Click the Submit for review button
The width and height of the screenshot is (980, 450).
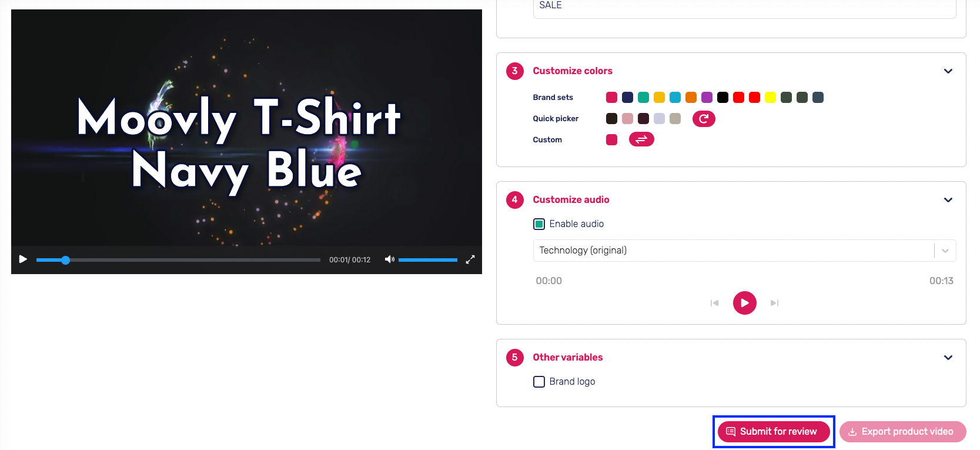[774, 432]
